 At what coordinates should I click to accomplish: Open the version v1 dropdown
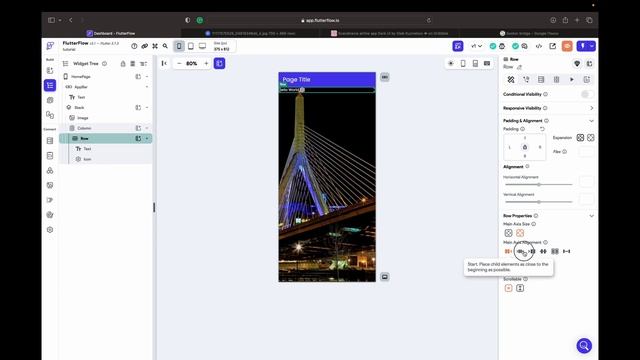click(476, 46)
